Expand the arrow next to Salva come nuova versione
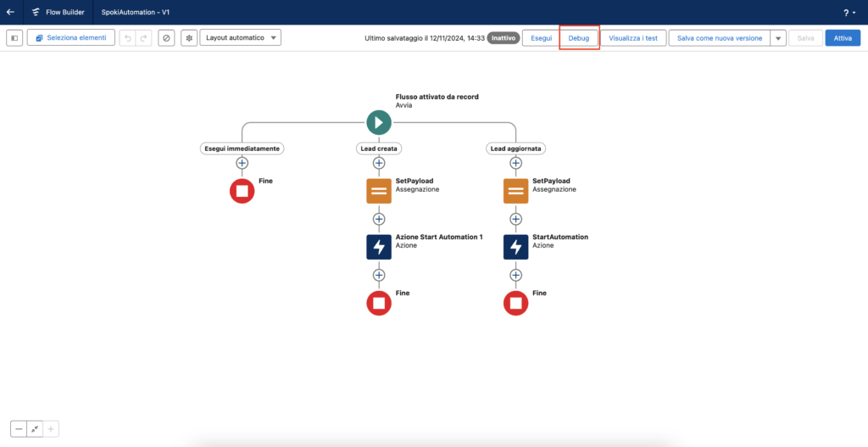The height and width of the screenshot is (447, 868). 777,38
